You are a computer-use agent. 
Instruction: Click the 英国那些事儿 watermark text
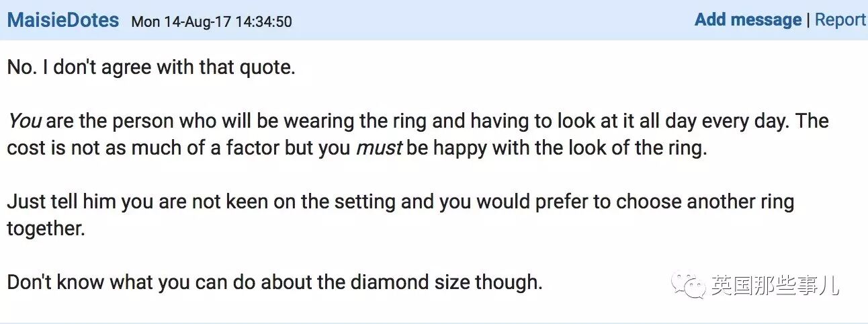[775, 286]
